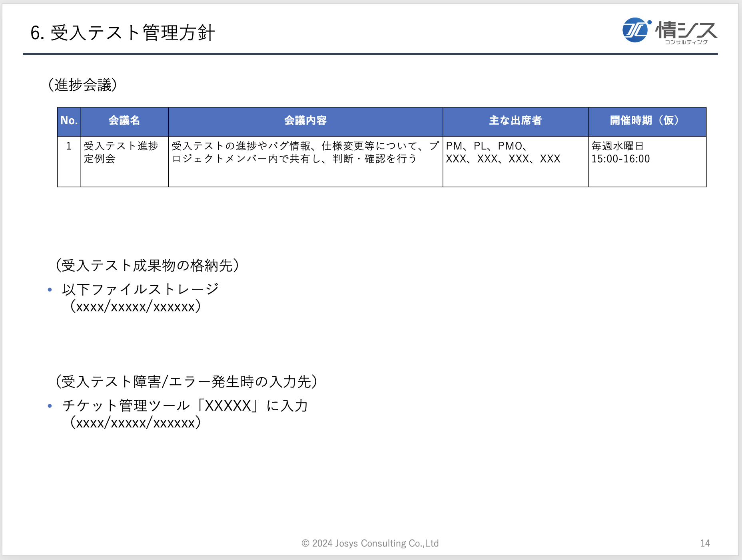Click the 以下ファイルストレージ bullet text
This screenshot has height=560, width=742.
pos(140,289)
